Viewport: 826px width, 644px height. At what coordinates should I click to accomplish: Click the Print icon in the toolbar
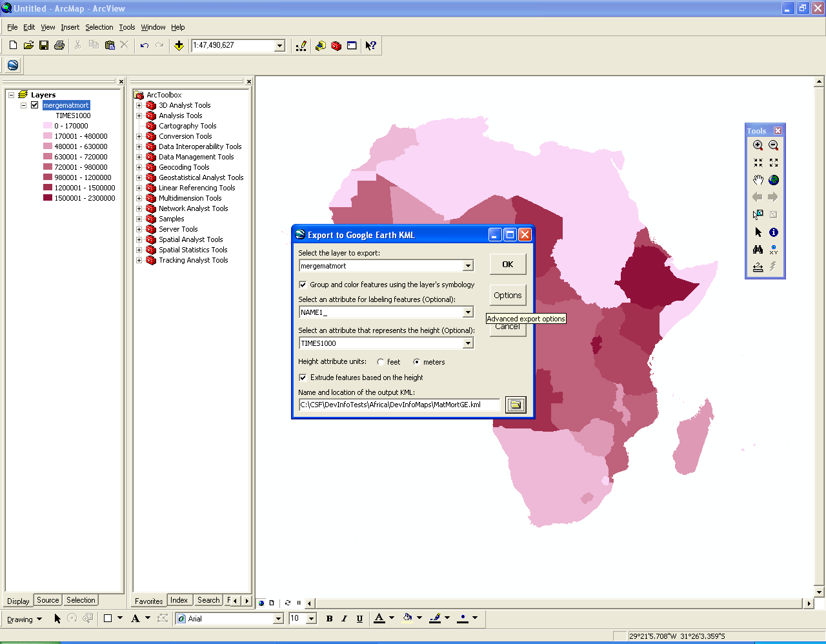pos(59,45)
